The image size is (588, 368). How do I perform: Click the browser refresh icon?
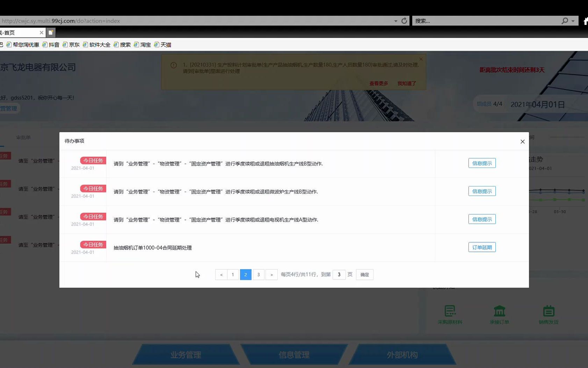[x=404, y=21]
